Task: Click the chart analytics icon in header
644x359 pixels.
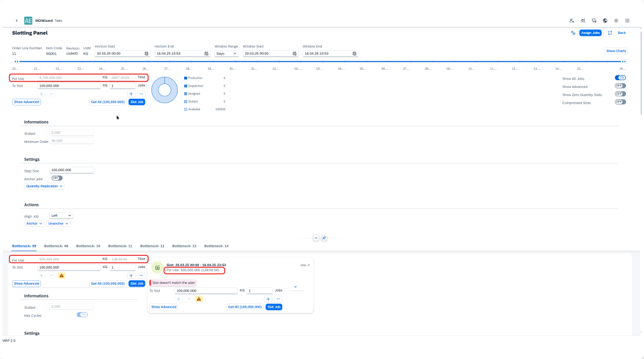Action: (583, 21)
